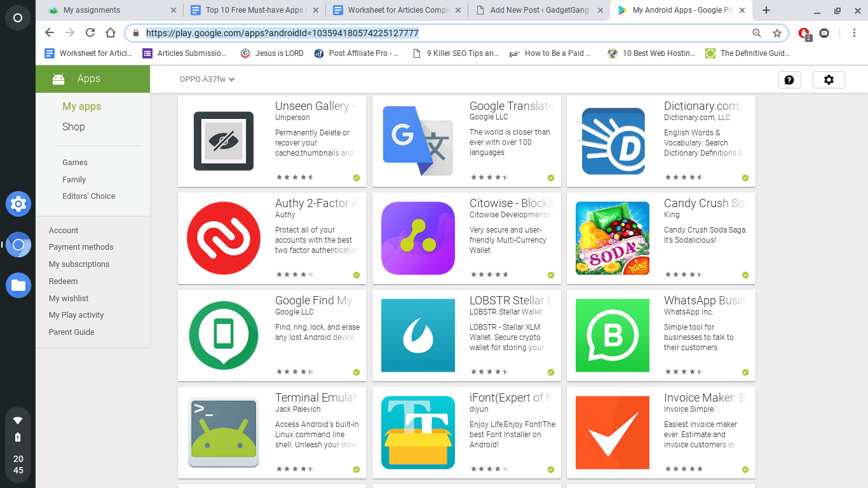Click the WhatsApp Business title text
The height and width of the screenshot is (488, 868).
coord(705,301)
